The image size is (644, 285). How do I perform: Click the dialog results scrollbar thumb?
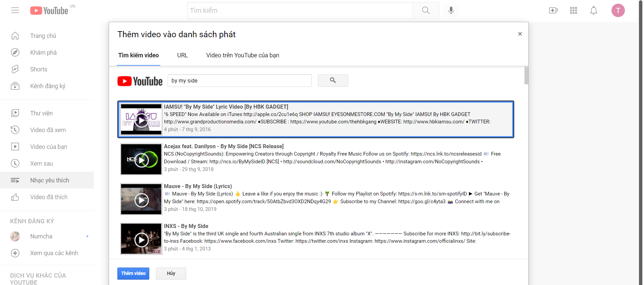click(526, 75)
